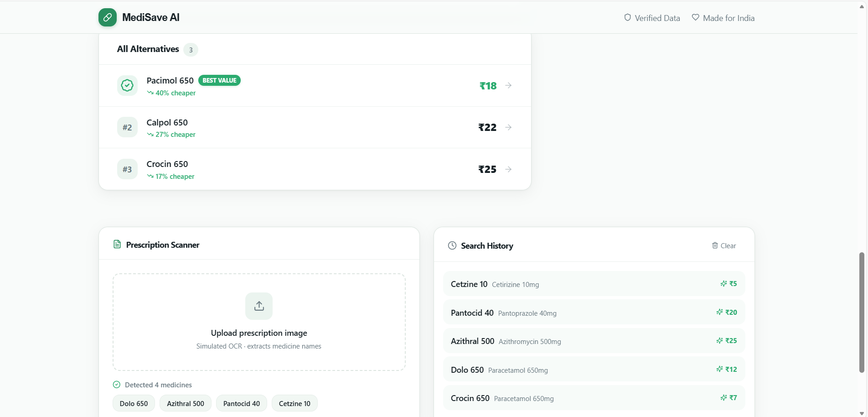Screen dimensions: 868x417
Task: Click the scrollbar down arrow
Action: click(x=862, y=413)
